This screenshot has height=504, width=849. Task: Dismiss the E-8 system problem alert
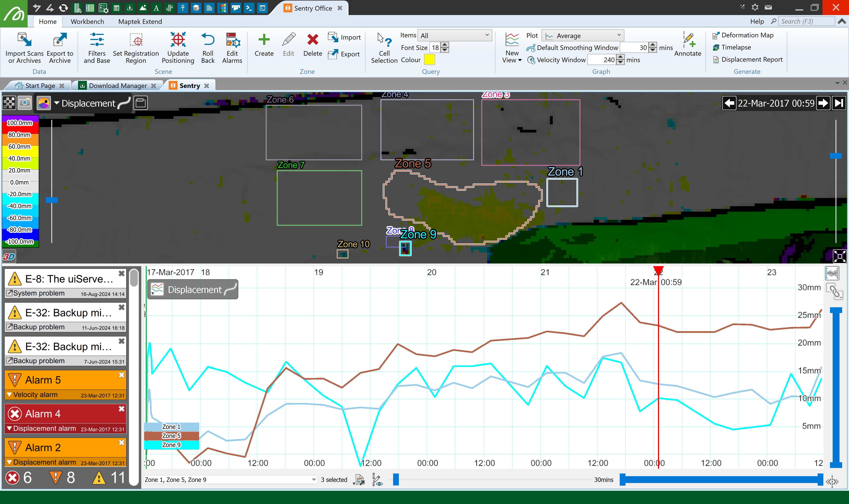click(121, 273)
